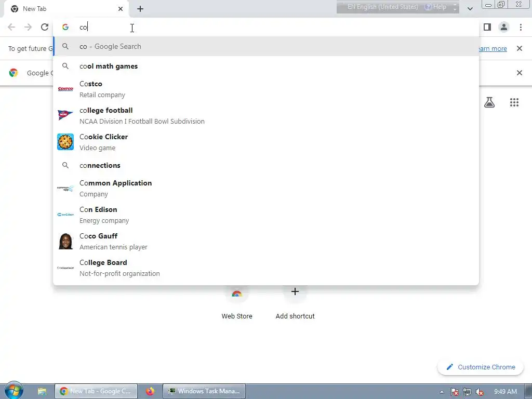Pick the Common Application suggestion
The image size is (532, 399).
coord(266,188)
